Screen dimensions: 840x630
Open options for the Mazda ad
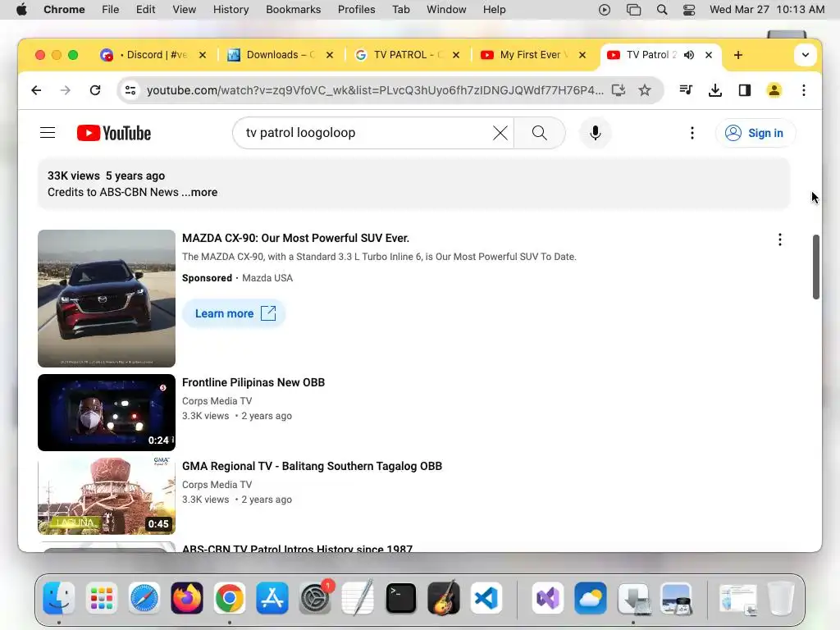780,240
